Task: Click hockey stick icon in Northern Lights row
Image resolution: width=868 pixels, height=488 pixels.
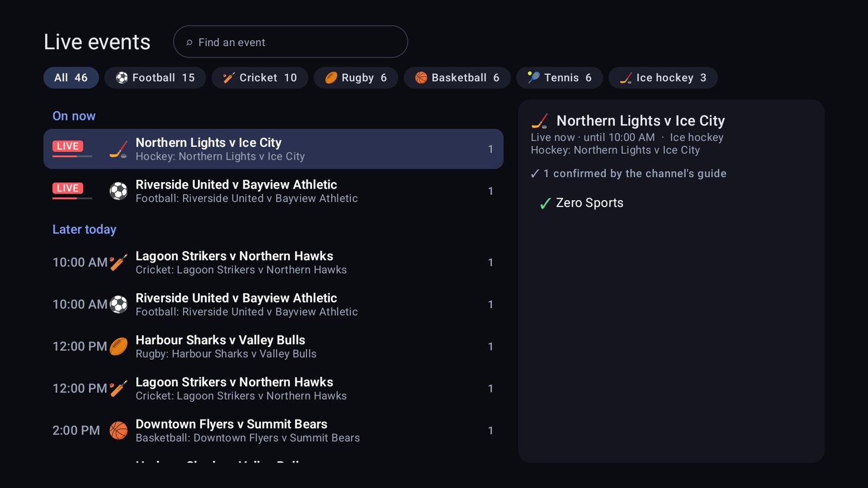Action: point(118,149)
